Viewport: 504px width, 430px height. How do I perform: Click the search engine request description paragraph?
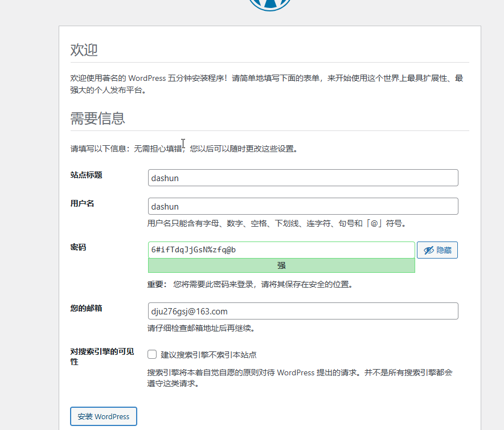click(x=300, y=378)
